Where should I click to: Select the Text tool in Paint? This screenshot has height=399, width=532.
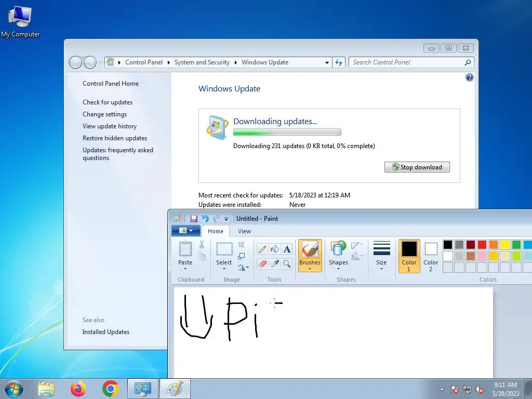coord(287,249)
